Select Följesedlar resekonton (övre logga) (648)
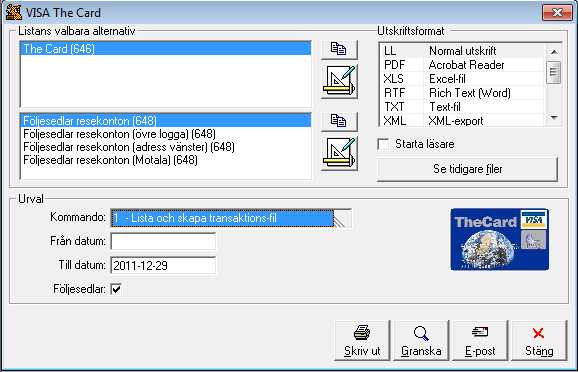 pyautogui.click(x=166, y=134)
